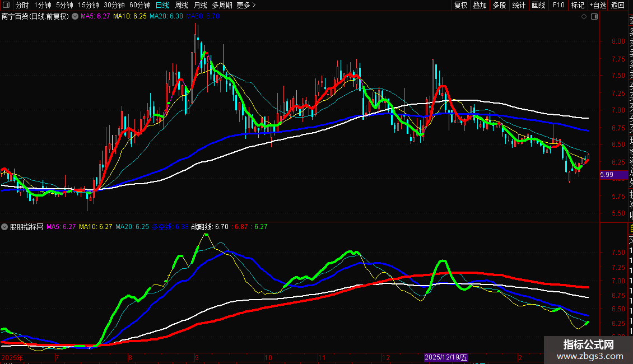The image size is (633, 364).
Task: Add stock to watchlist with +自选
Action: pos(598,5)
